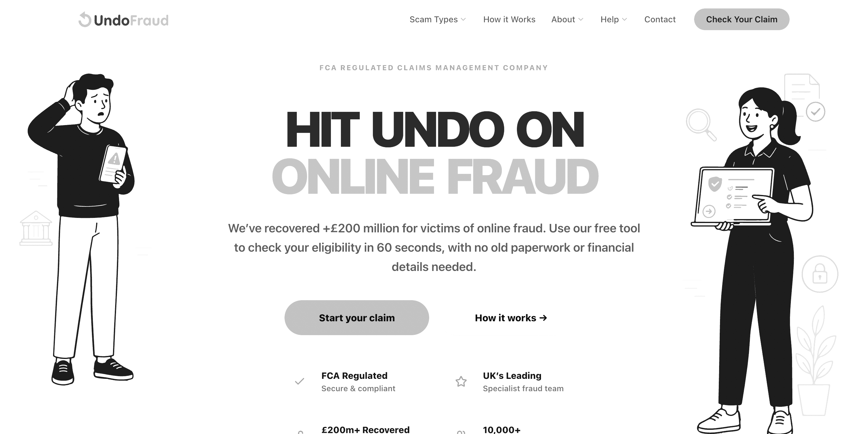Click the Check Your Claim button
This screenshot has height=434, width=868.
pyautogui.click(x=742, y=19)
